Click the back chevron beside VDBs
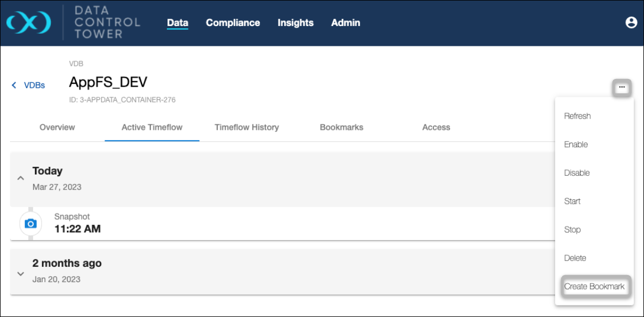Image resolution: width=644 pixels, height=317 pixels. (x=14, y=85)
